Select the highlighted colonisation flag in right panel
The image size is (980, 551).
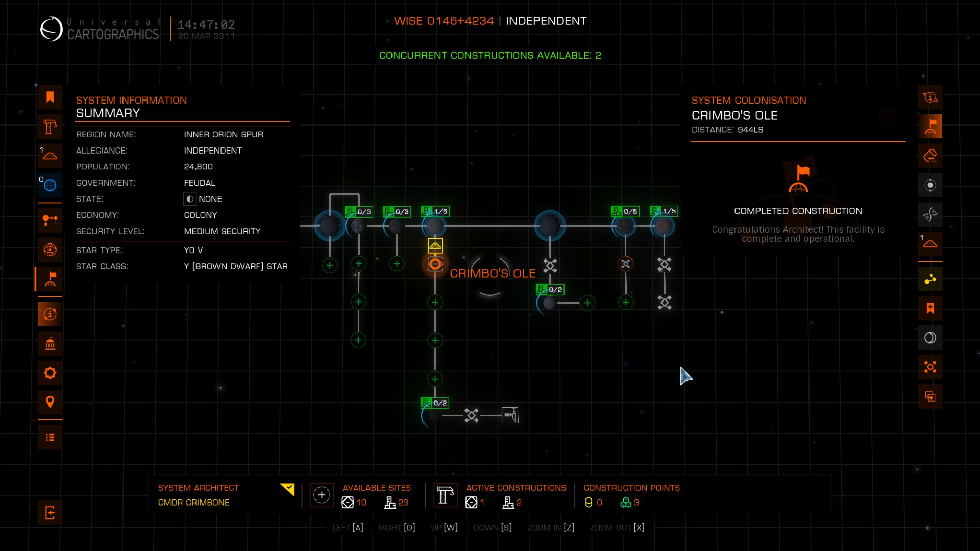[x=930, y=127]
